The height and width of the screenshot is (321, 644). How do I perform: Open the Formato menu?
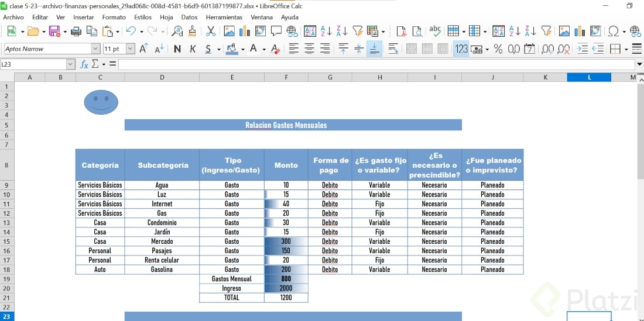click(x=114, y=17)
